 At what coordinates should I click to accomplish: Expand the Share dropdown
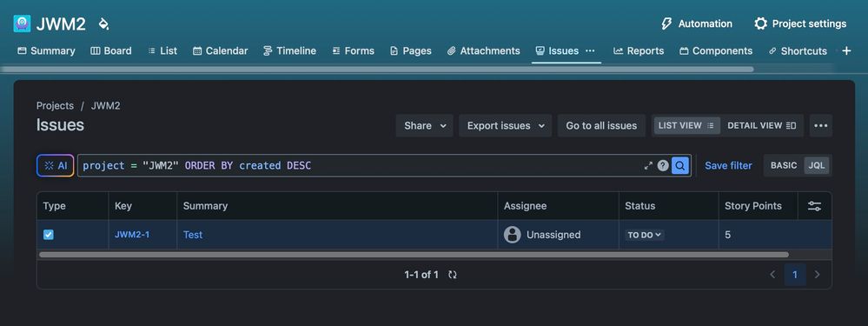coord(425,126)
